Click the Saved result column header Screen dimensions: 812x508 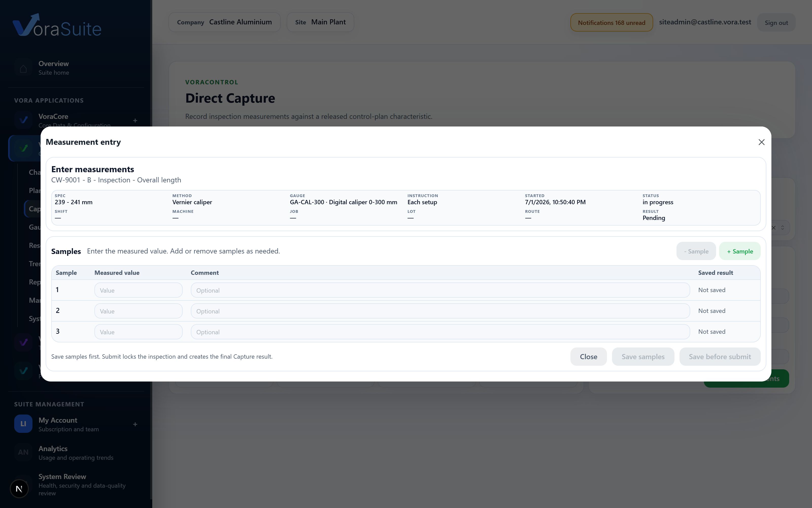tap(716, 273)
